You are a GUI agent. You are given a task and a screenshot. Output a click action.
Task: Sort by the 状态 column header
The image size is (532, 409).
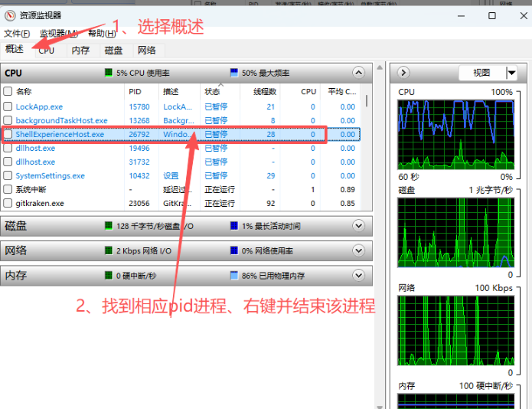tap(212, 92)
